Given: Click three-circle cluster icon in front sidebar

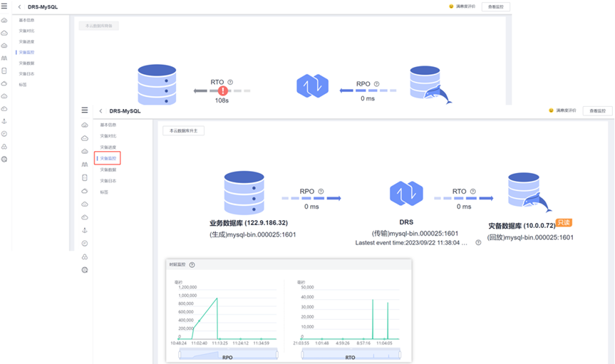Looking at the screenshot, I should click(85, 257).
